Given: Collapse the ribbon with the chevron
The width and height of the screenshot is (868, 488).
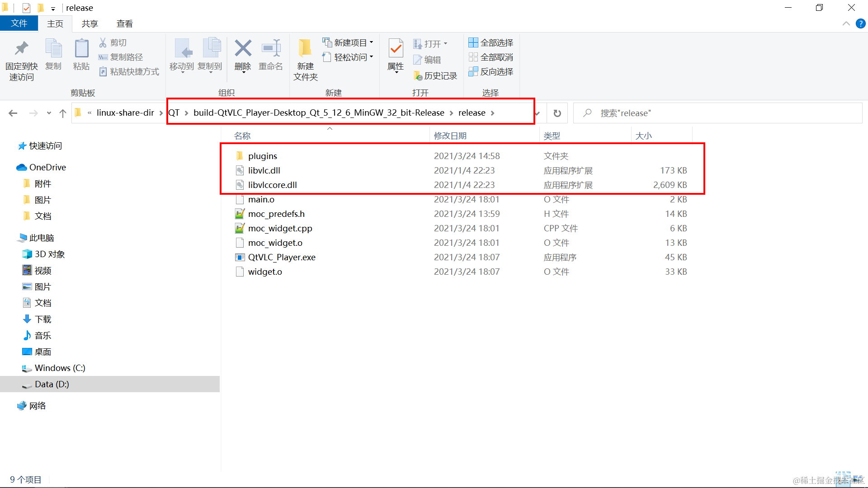Looking at the screenshot, I should (x=846, y=23).
